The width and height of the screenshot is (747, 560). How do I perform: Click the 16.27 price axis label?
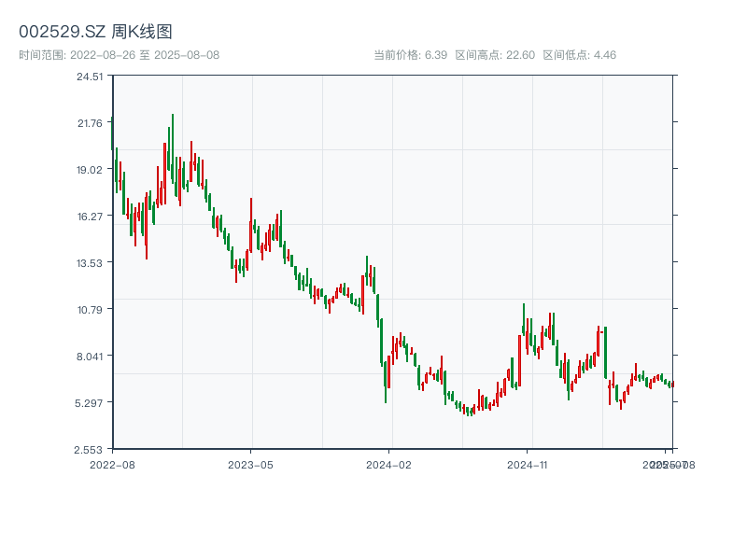click(x=90, y=217)
